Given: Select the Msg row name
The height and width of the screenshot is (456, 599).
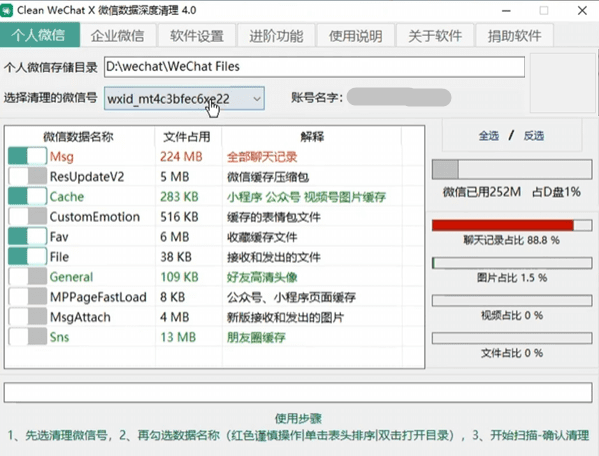Looking at the screenshot, I should pyautogui.click(x=62, y=157).
